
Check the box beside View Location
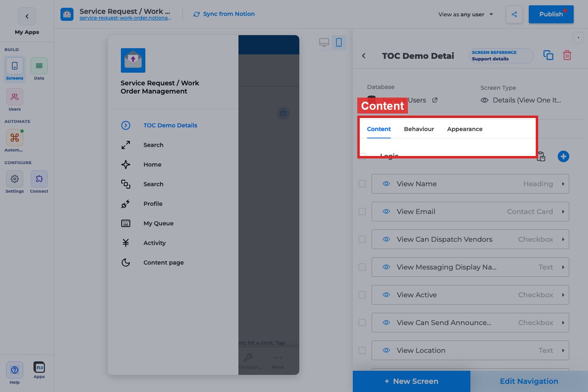click(362, 350)
